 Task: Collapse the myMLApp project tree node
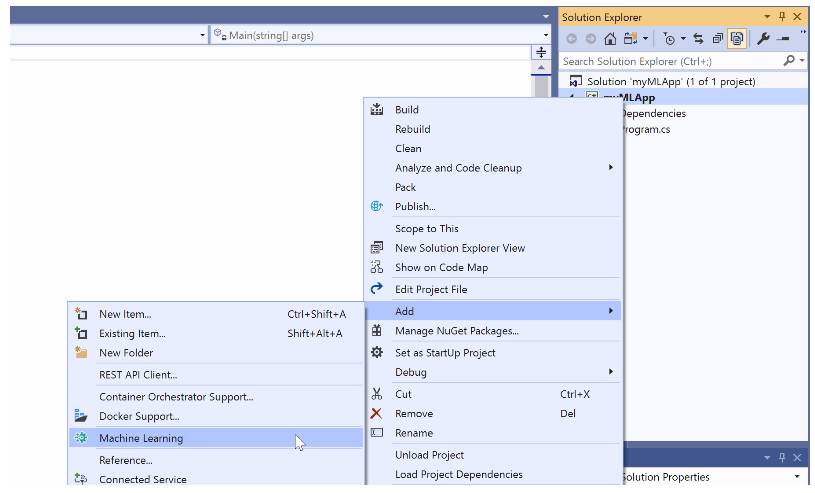(x=572, y=97)
